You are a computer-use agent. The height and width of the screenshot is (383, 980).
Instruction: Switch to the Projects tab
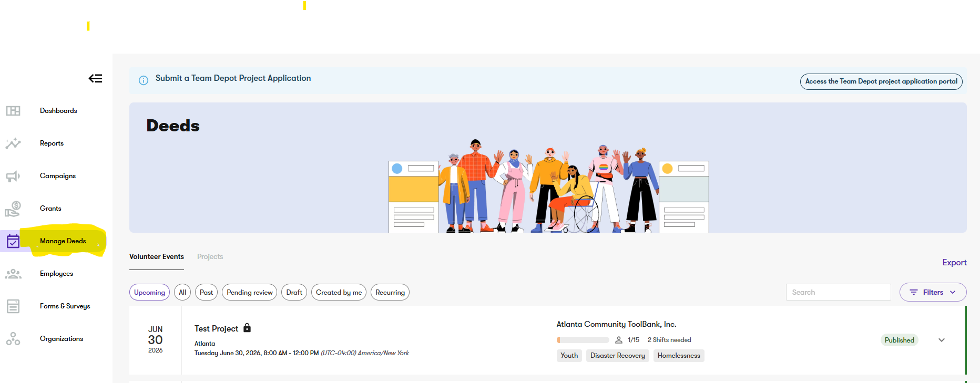(210, 257)
